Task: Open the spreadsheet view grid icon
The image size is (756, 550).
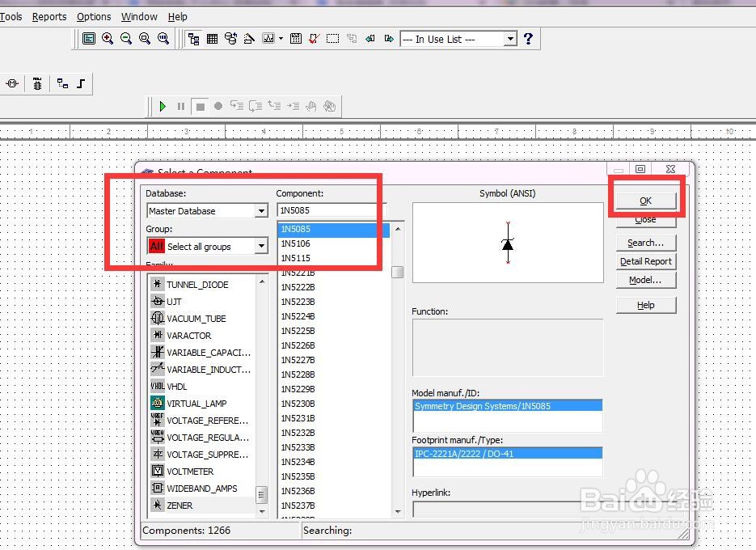Action: [212, 39]
